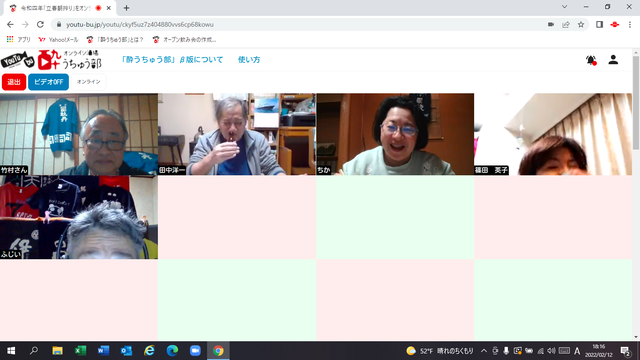Viewport: 640px width, 360px height.
Task: Select the 令和四年 立春朝搾り browser tab
Action: [x=60, y=8]
